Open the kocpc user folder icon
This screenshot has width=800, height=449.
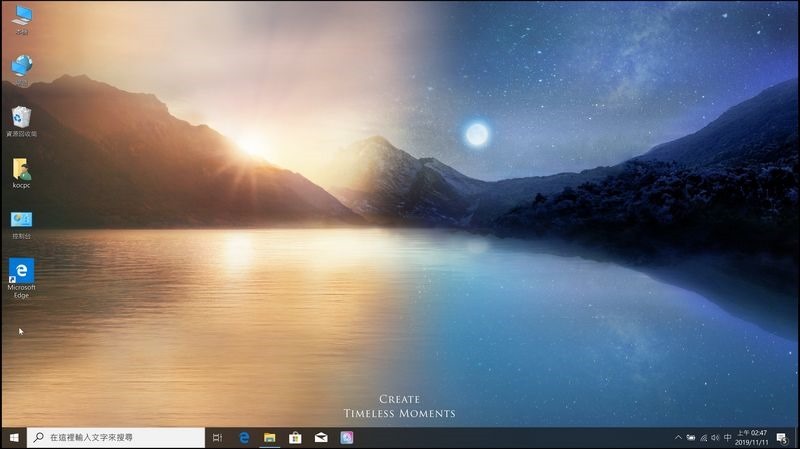coord(21,173)
